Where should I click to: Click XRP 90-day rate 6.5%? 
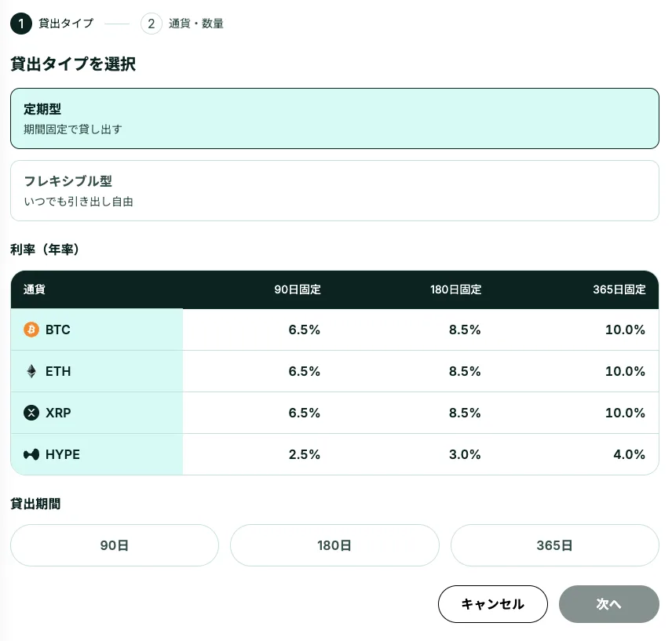point(305,413)
